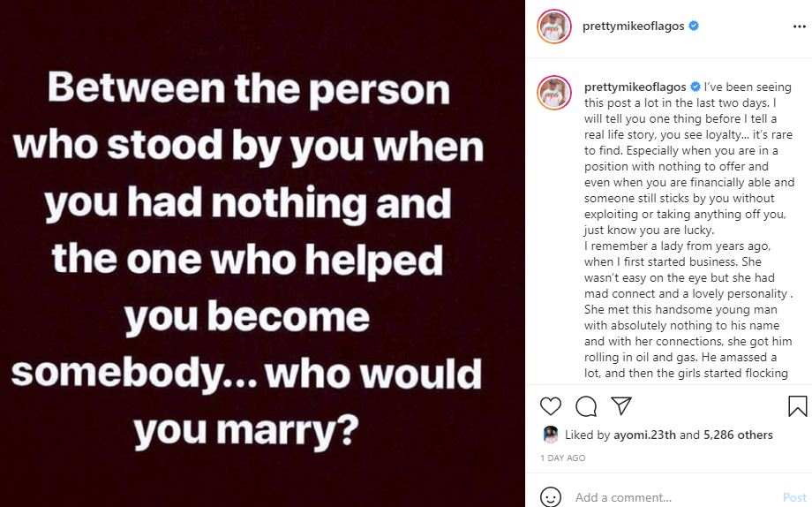Screen dimensions: 812x507
Task: Open the three-dot more options menu
Action: 799,26
